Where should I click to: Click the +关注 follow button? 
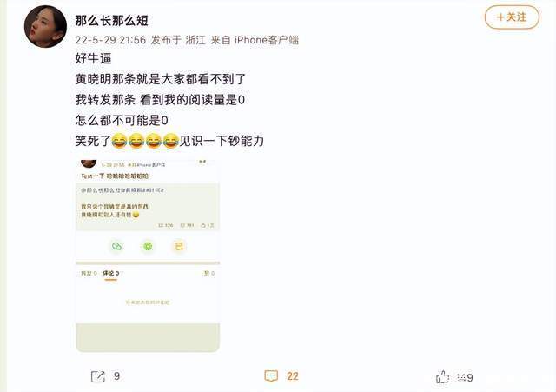[512, 17]
